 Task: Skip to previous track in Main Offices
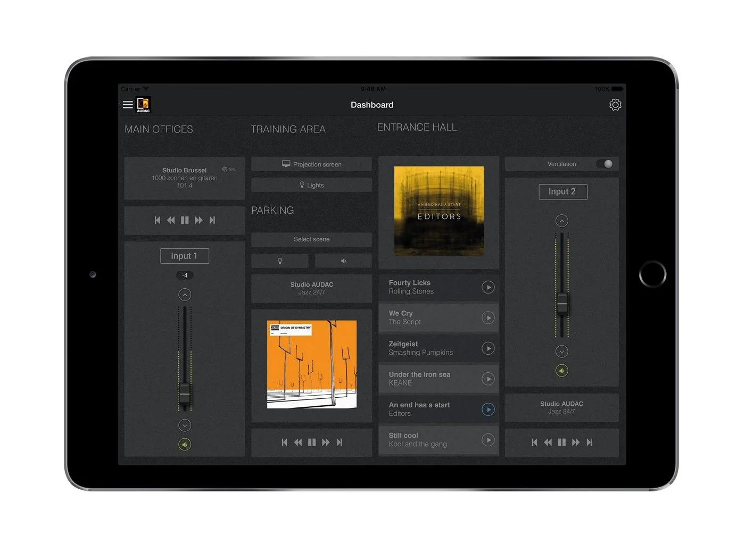[157, 220]
